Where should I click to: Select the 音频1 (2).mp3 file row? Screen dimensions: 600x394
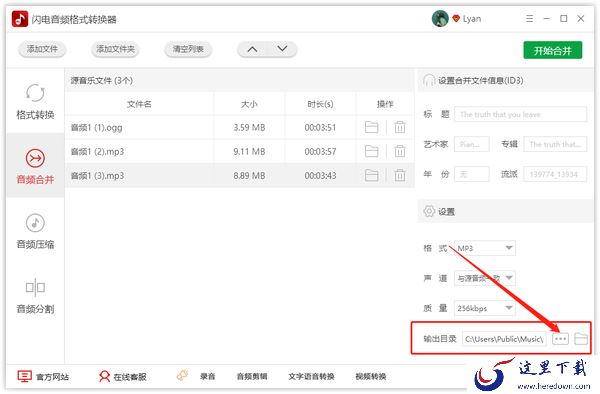[x=240, y=151]
